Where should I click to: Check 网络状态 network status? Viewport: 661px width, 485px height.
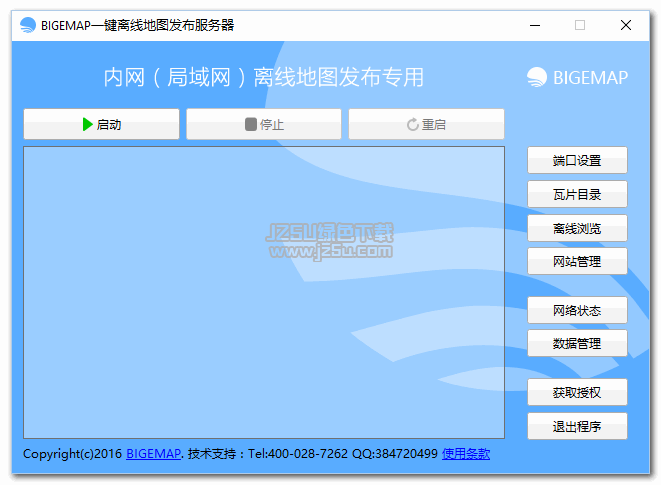click(577, 310)
